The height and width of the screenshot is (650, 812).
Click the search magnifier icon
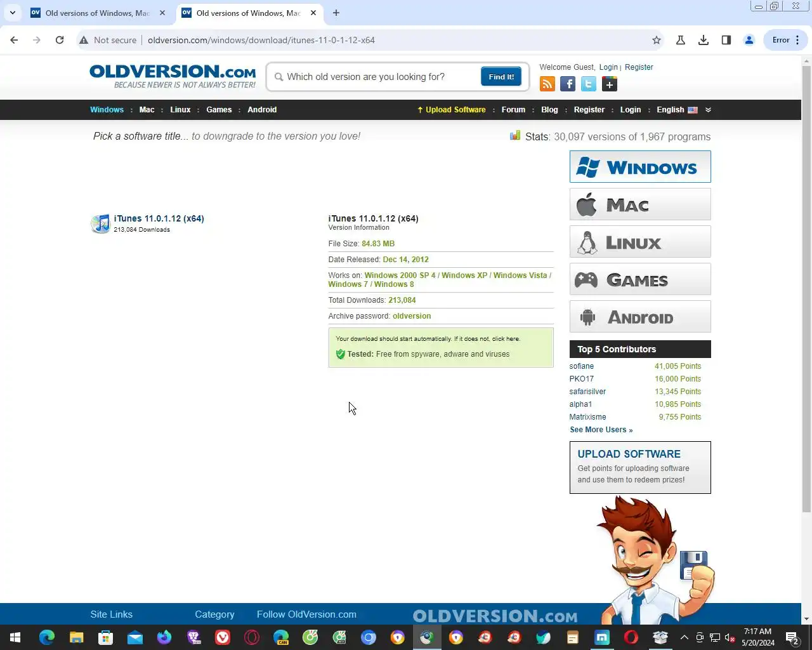pyautogui.click(x=278, y=77)
